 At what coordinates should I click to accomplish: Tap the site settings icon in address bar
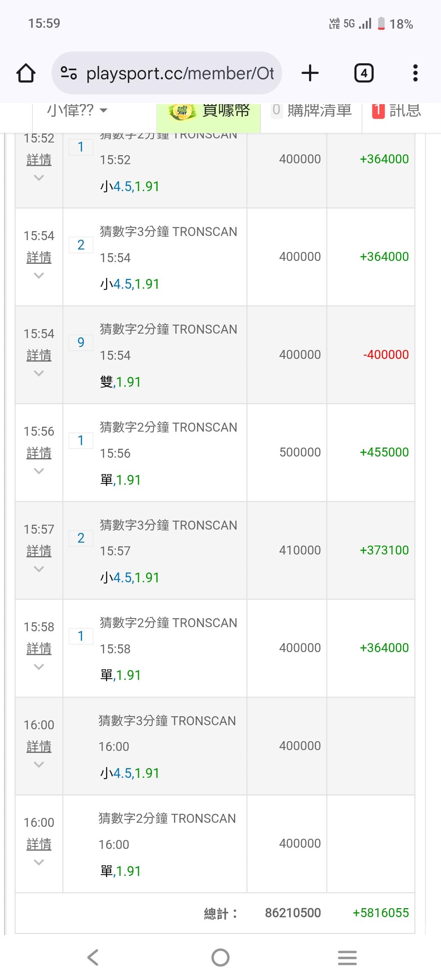[69, 73]
